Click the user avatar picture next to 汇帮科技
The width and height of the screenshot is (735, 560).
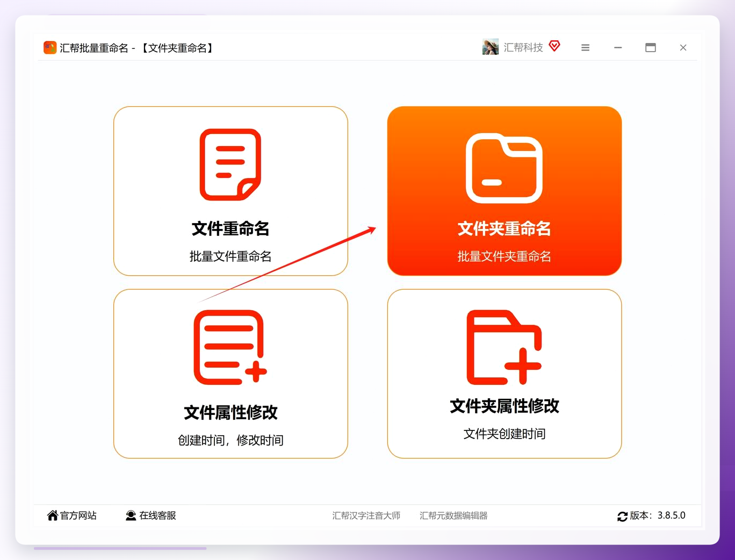click(x=491, y=47)
